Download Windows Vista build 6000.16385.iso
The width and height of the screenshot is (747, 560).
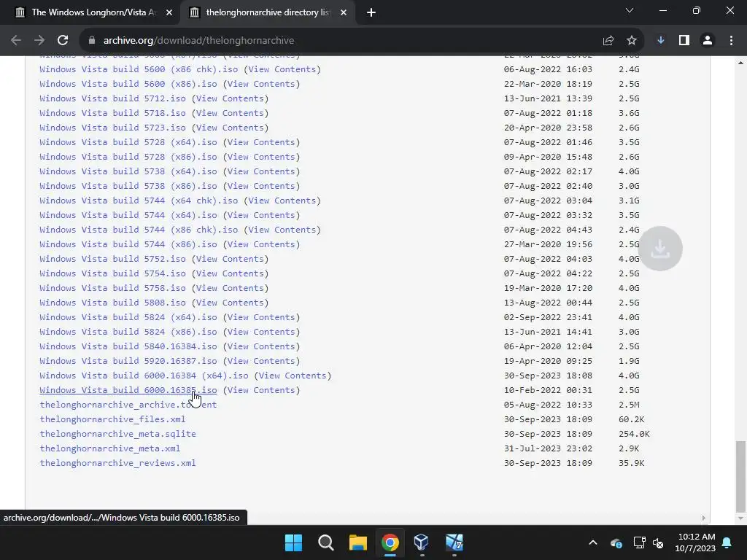click(128, 390)
